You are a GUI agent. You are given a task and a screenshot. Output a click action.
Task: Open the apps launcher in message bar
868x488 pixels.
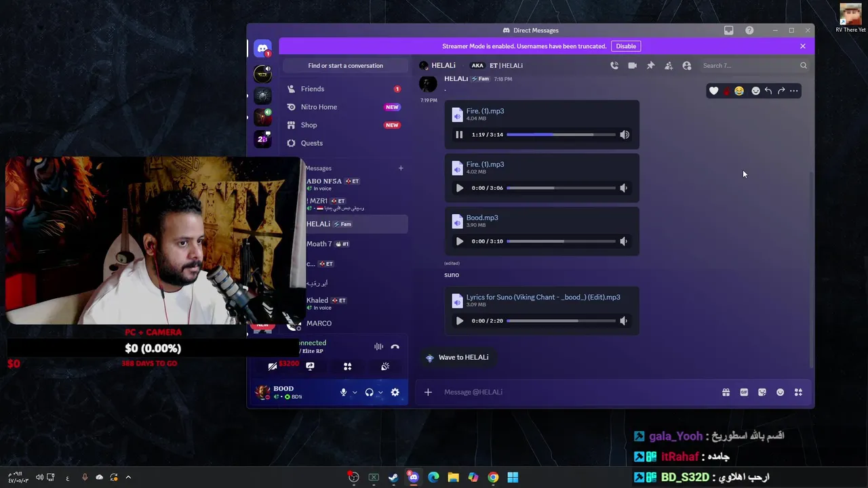coord(798,392)
